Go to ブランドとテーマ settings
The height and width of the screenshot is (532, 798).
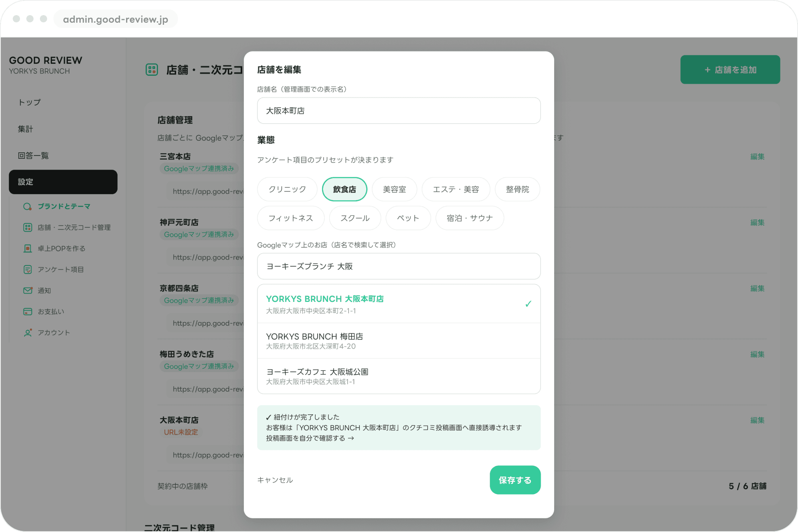[x=64, y=207]
